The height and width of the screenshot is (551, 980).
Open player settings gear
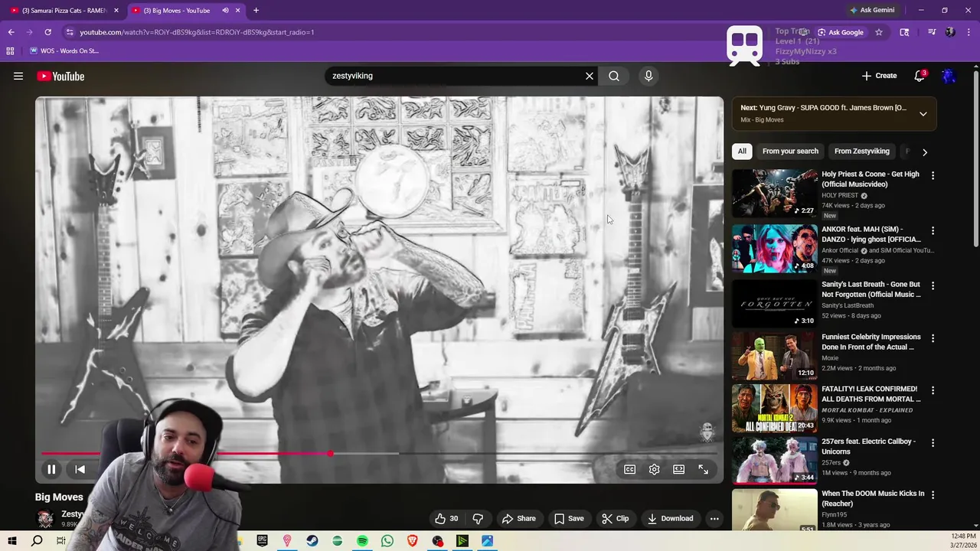click(x=654, y=469)
